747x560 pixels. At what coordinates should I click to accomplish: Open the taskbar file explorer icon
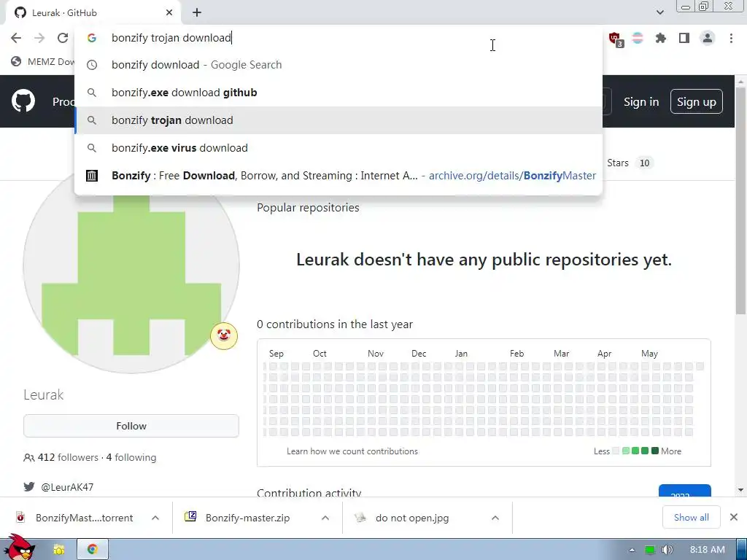click(58, 550)
